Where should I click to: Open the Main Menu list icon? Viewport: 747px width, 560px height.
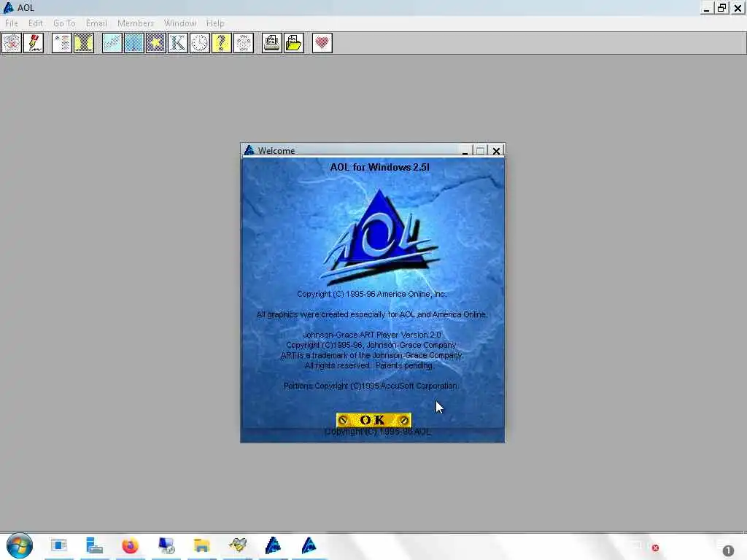[x=62, y=43]
